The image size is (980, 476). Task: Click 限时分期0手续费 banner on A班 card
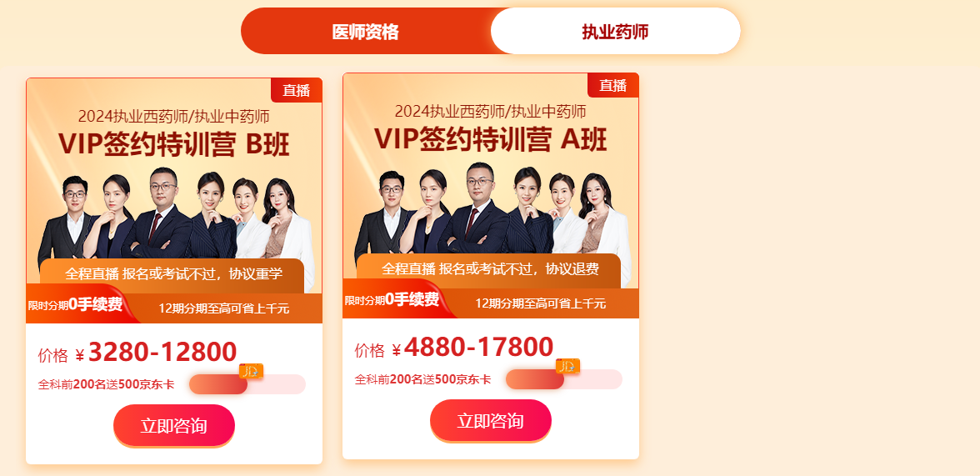[392, 299]
